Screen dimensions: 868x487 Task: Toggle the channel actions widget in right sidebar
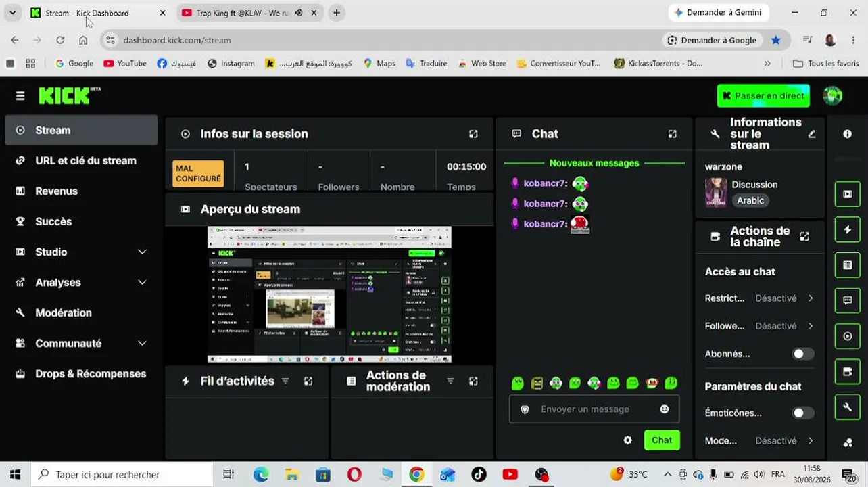click(848, 371)
